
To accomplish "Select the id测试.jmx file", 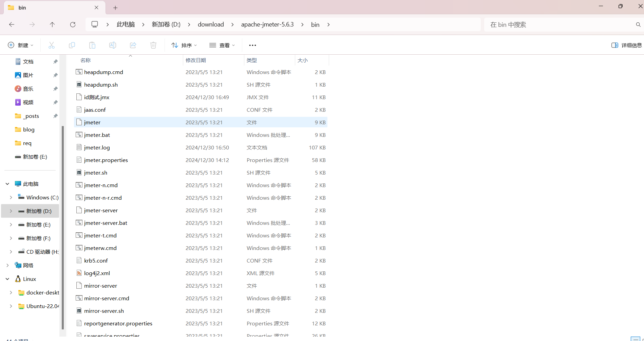I will tap(201, 97).
